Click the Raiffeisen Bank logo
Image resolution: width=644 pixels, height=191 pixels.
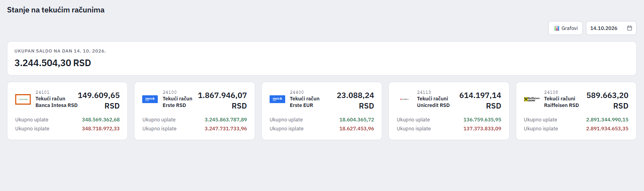click(532, 99)
